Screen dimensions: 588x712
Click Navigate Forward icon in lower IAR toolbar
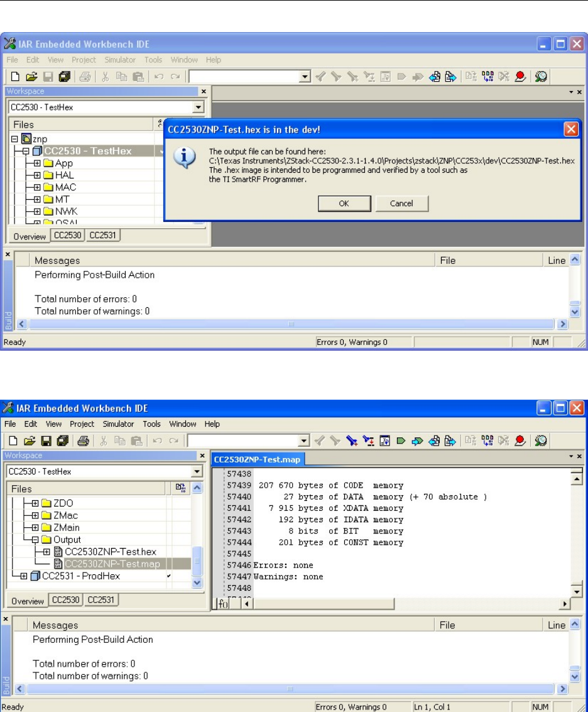click(x=450, y=441)
